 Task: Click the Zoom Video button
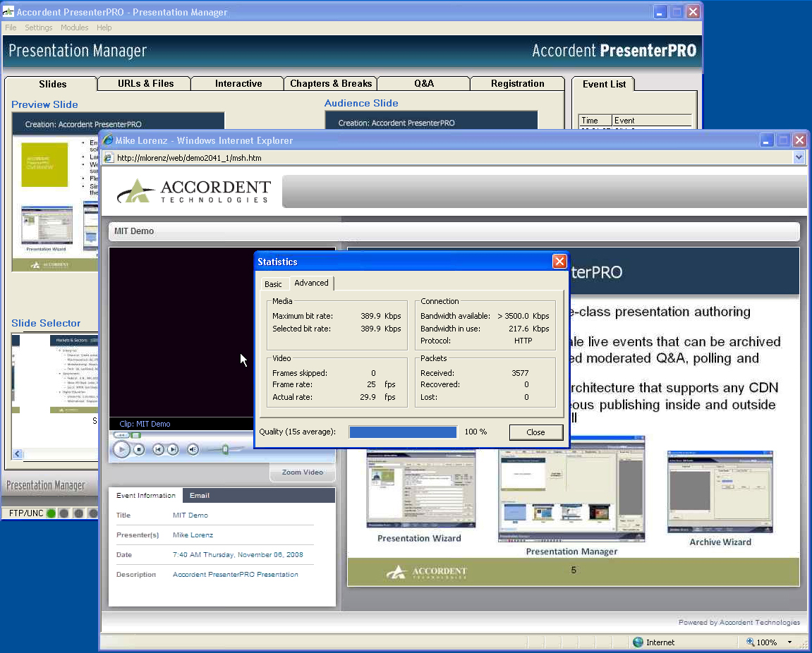click(x=303, y=472)
